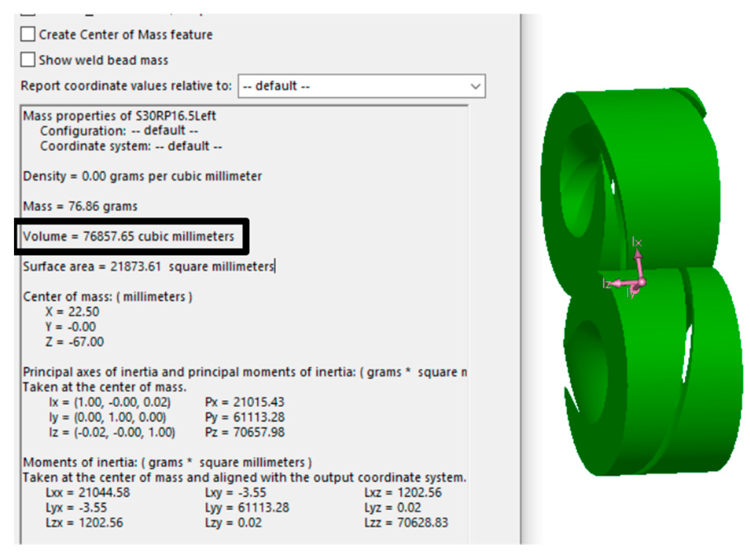Image resolution: width=750 pixels, height=560 pixels.
Task: Open the coordinate system dropdown arrow
Action: pyautogui.click(x=475, y=86)
